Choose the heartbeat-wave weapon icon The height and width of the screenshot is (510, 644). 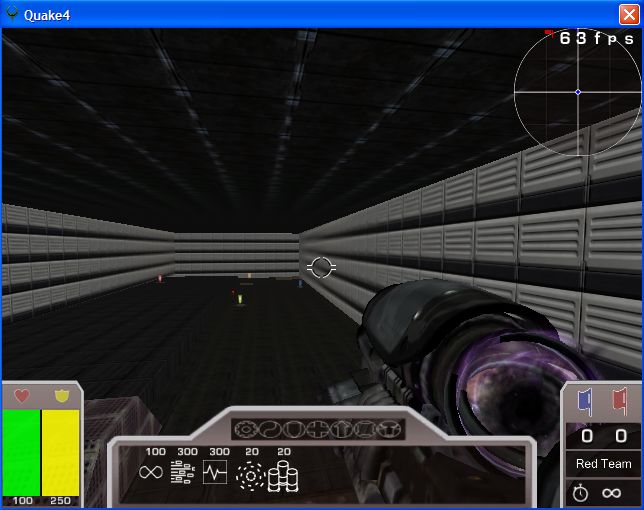pyautogui.click(x=215, y=472)
